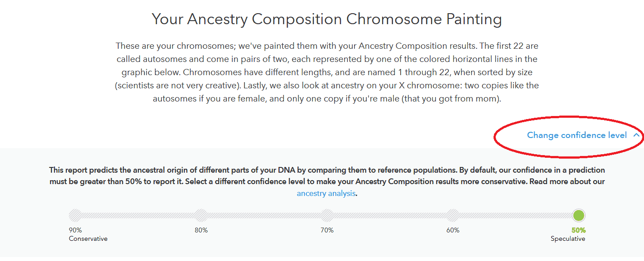Click the Conservative label under 90%
Screen dimensions: 644x261
(88, 239)
